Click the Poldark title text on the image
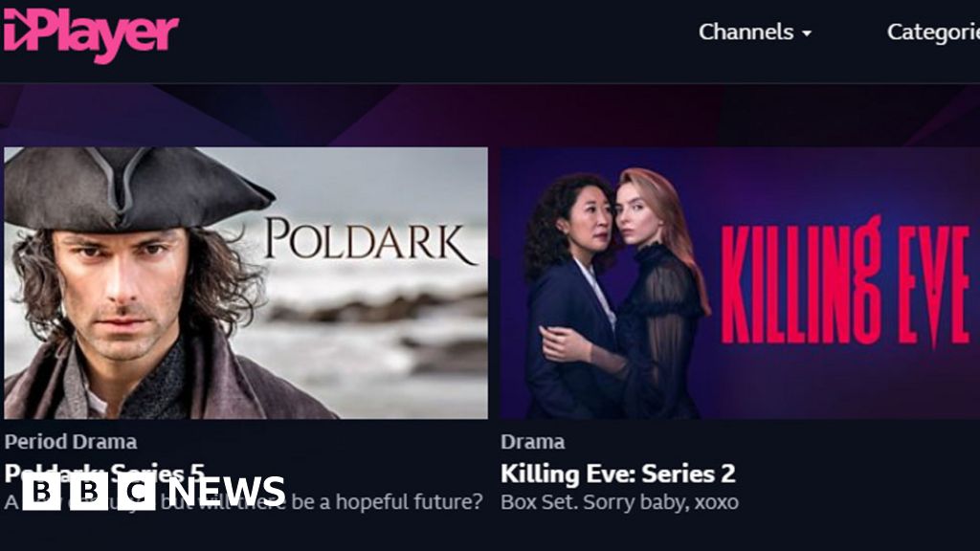Viewport: 980px width, 551px height. [x=370, y=240]
